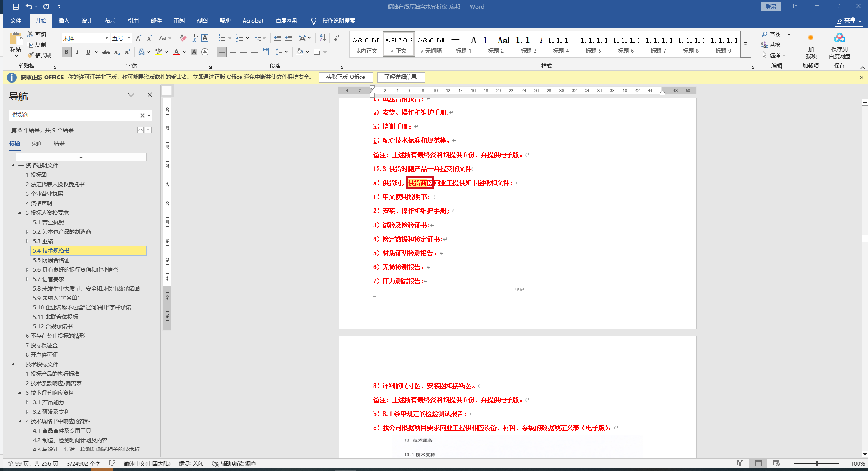
Task: Click the Paste clipboard icon
Action: tap(16, 40)
